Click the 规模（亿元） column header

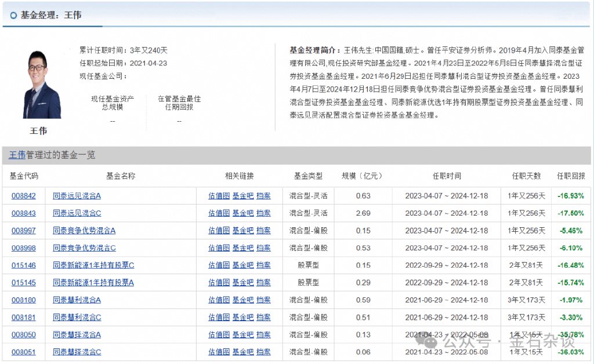tap(363, 176)
